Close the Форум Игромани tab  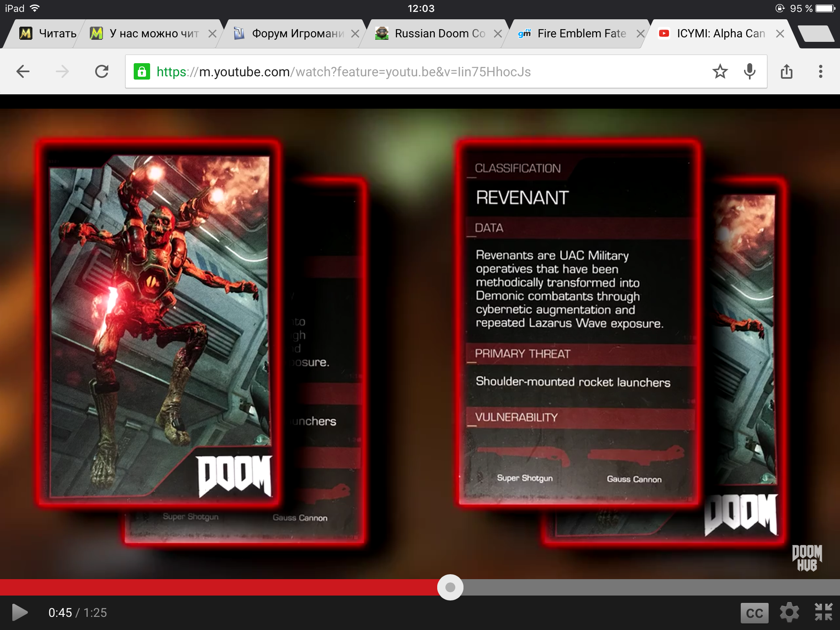point(355,34)
